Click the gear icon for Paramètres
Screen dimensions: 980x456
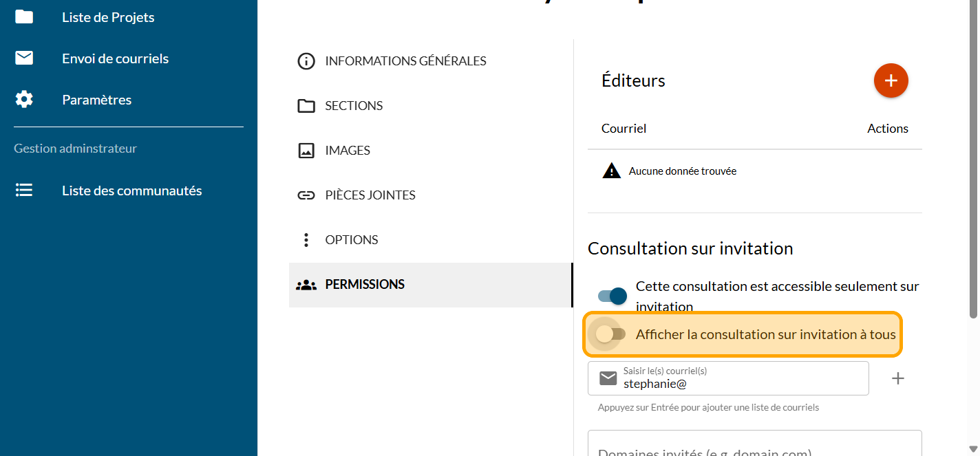(x=24, y=100)
